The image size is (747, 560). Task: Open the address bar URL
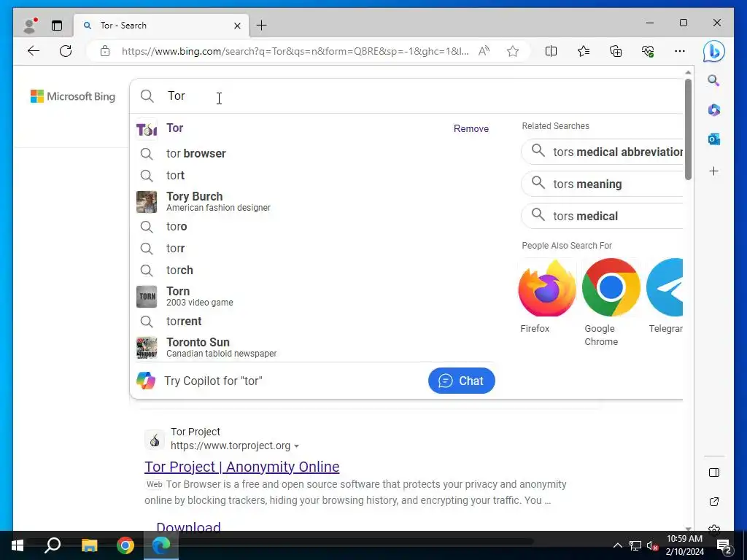pyautogui.click(x=295, y=52)
